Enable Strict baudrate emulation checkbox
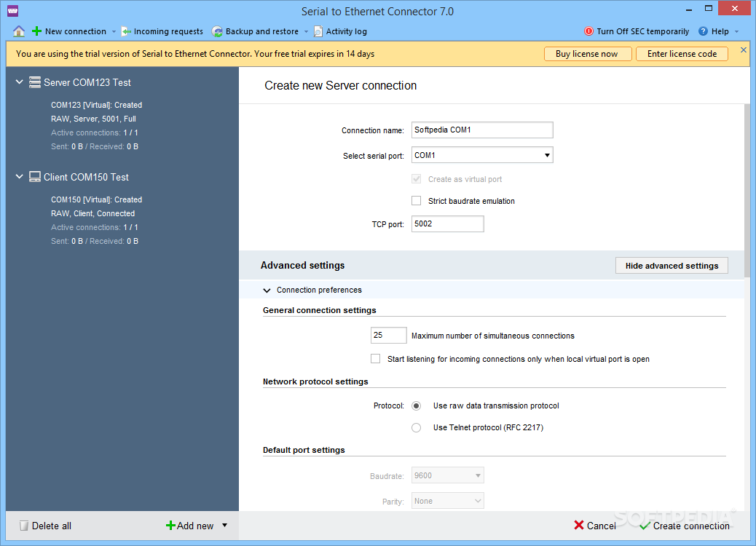Image resolution: width=756 pixels, height=546 pixels. pyautogui.click(x=416, y=200)
